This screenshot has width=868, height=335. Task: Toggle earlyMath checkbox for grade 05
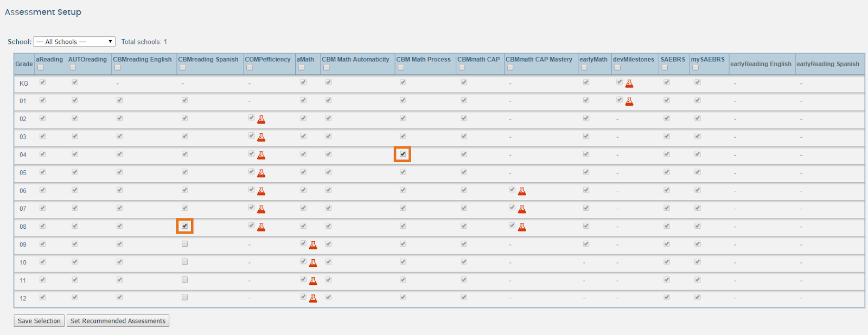coord(586,172)
